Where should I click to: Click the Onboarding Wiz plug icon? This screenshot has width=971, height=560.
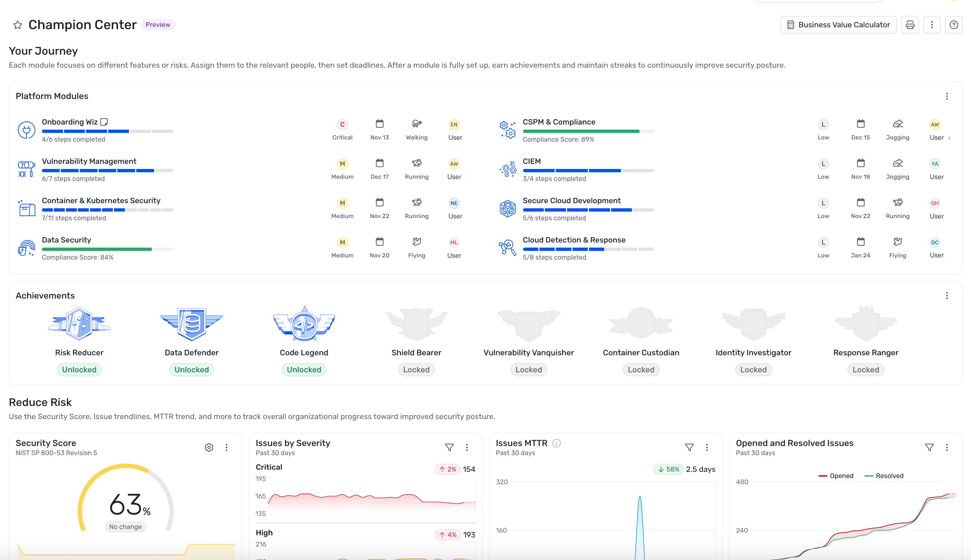pyautogui.click(x=27, y=130)
